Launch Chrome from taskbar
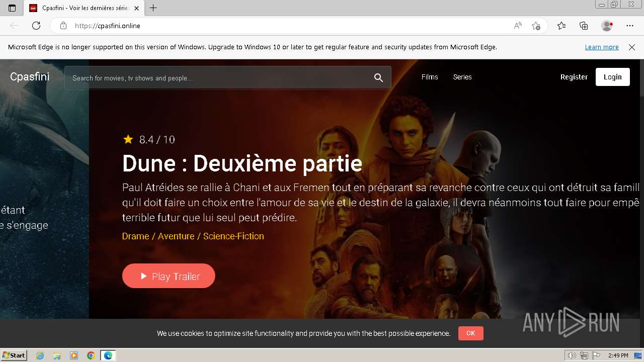This screenshot has width=644, height=362. click(91, 355)
